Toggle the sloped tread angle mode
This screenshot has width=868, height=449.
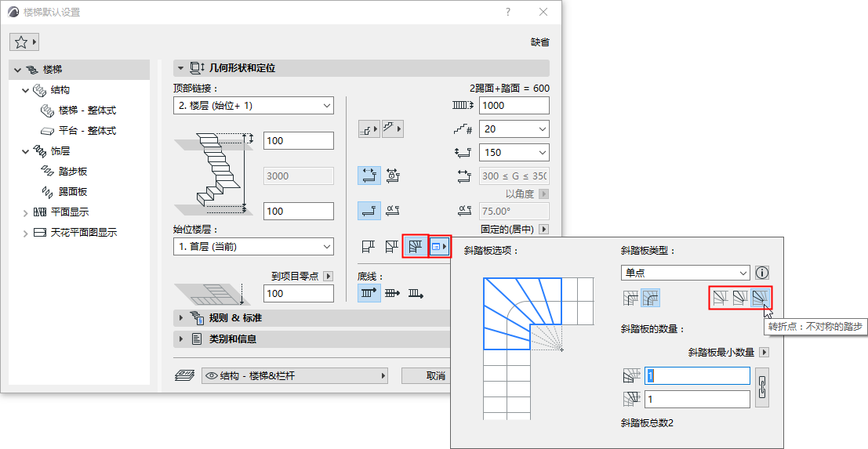[x=393, y=210]
